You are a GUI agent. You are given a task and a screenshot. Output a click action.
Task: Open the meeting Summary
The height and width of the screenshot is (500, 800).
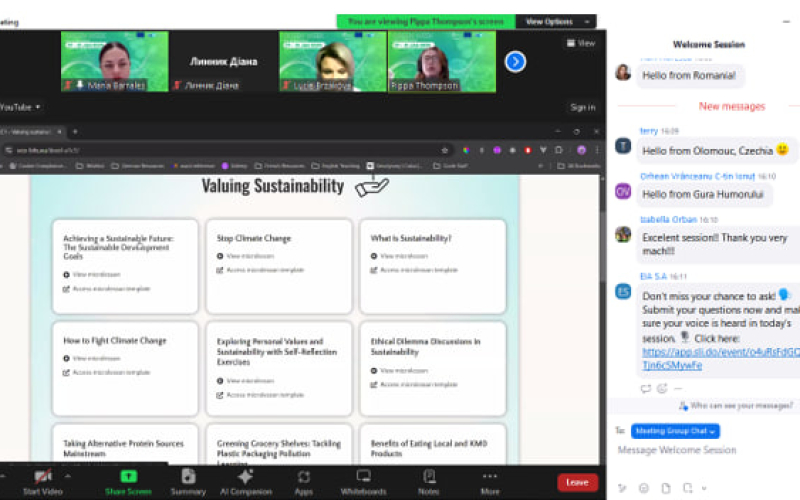[x=188, y=482]
